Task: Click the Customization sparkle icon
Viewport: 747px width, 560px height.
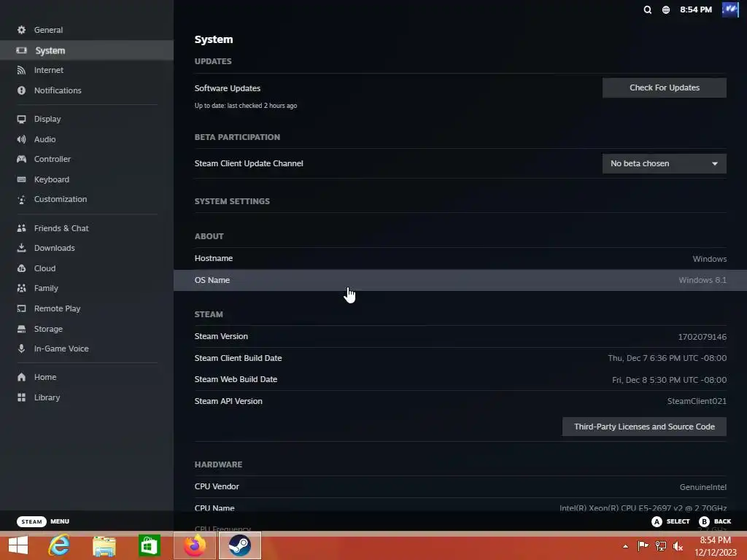Action: click(21, 200)
